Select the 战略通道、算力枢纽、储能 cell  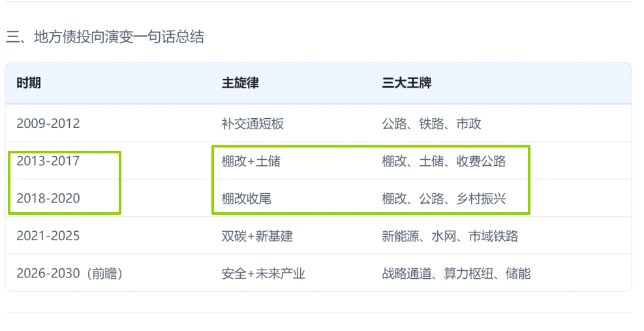pos(456,274)
